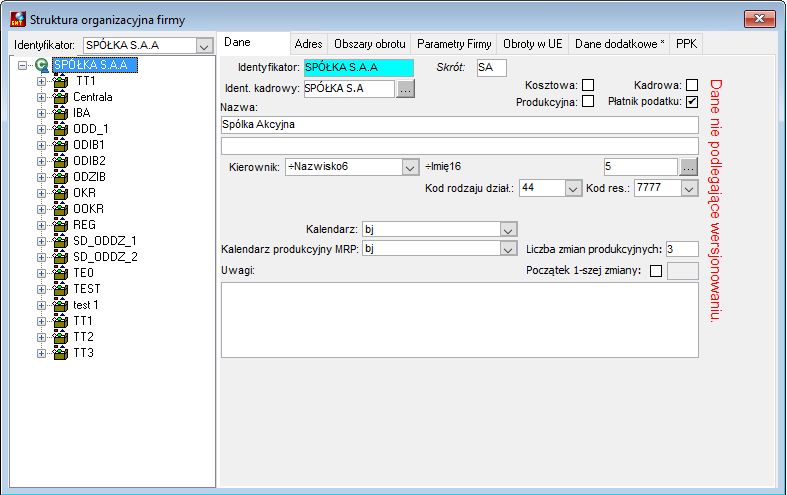
Task: Click the unit icon next to ODIB2
Action: point(60,162)
